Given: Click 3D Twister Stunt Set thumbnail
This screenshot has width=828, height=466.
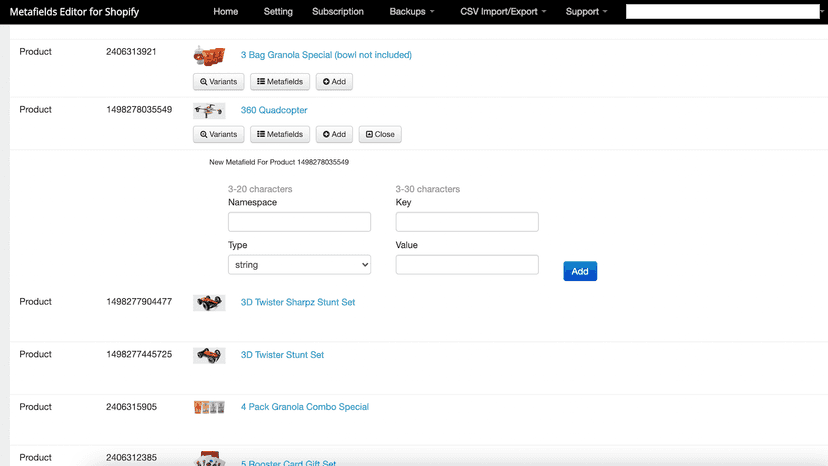Looking at the screenshot, I should tap(209, 356).
